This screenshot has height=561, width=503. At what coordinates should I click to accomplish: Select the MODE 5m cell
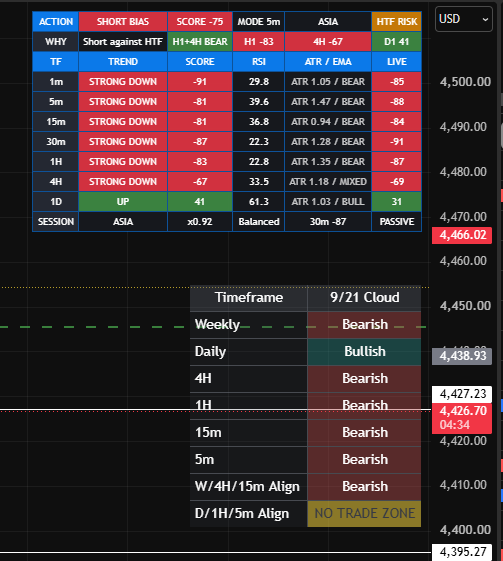point(259,22)
